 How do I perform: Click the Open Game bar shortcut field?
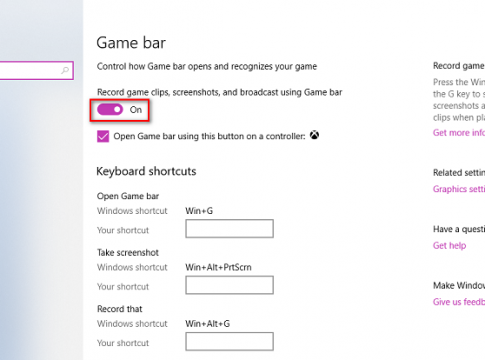(x=230, y=228)
